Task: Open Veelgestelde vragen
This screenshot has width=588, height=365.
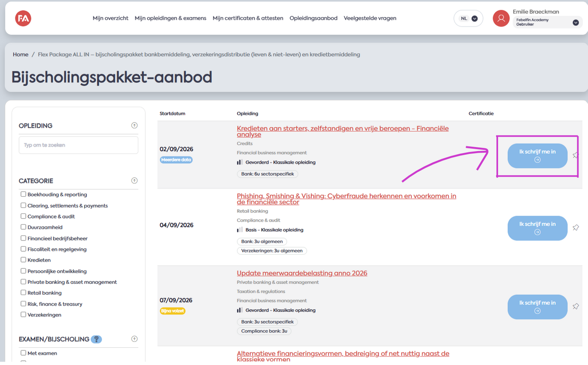Action: (x=370, y=18)
